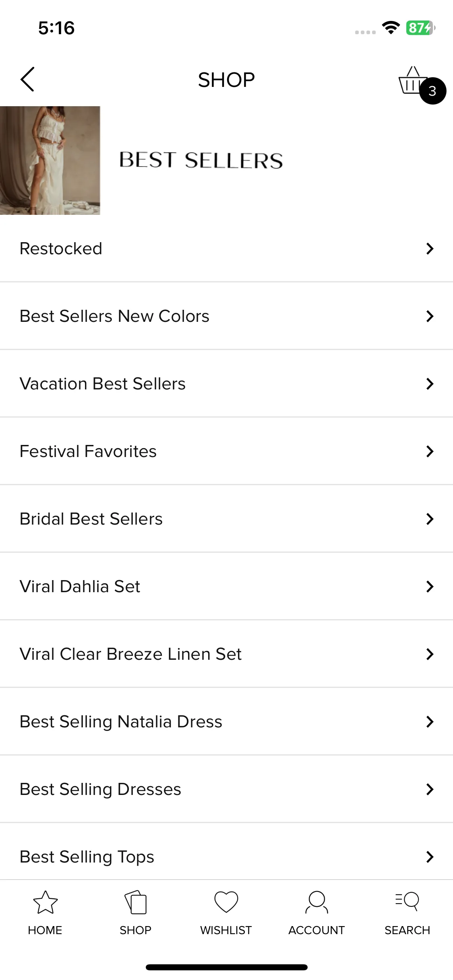This screenshot has width=453, height=980.
Task: Expand the Restocked chevron arrow
Action: point(430,249)
